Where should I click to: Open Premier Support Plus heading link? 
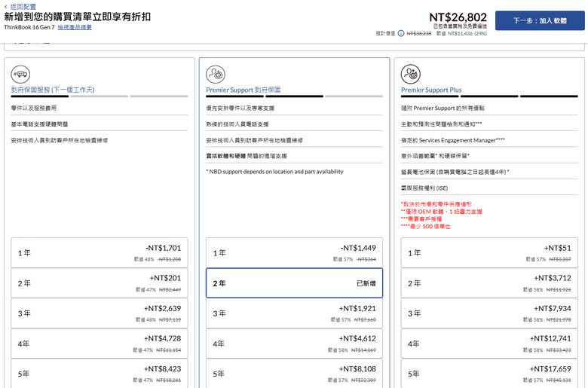(431, 90)
